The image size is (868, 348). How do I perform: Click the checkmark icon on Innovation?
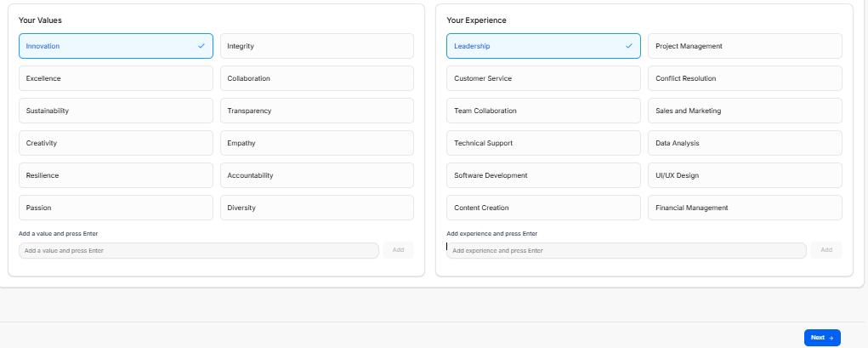coord(201,46)
